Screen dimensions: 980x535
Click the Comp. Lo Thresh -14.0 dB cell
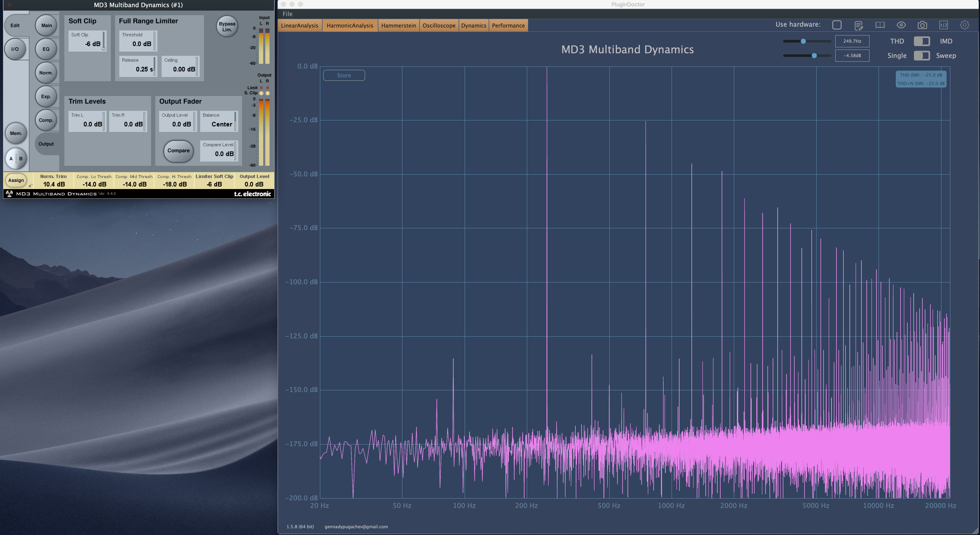pyautogui.click(x=94, y=181)
